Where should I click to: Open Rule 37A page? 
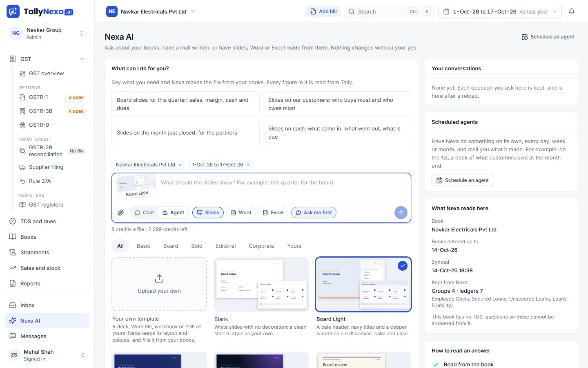coord(52,181)
